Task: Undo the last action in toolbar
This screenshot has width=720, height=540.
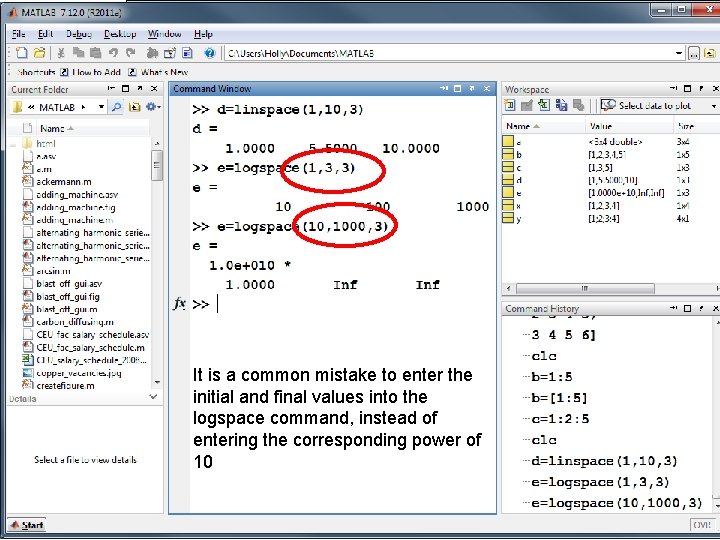Action: pyautogui.click(x=113, y=53)
